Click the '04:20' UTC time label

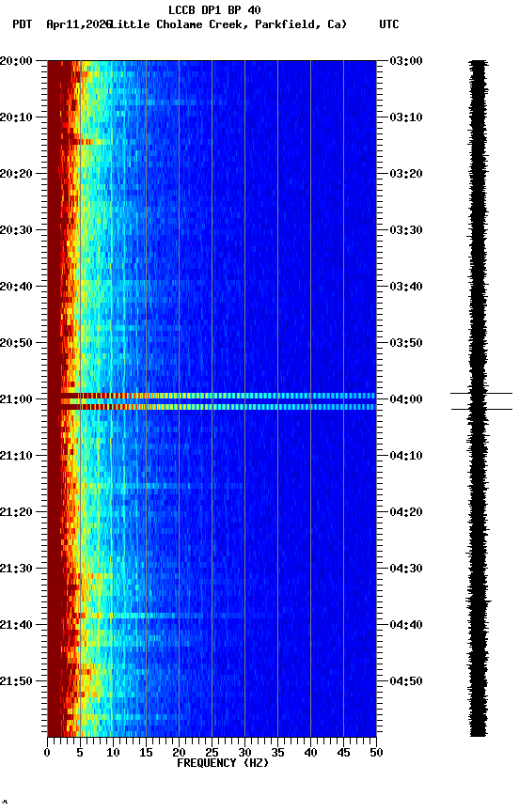[x=406, y=512]
